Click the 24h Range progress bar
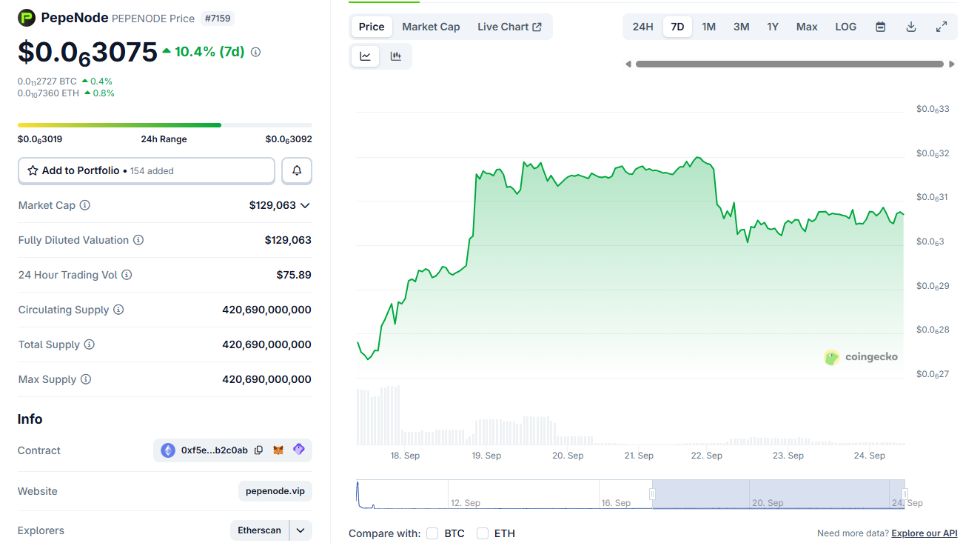 [x=165, y=125]
